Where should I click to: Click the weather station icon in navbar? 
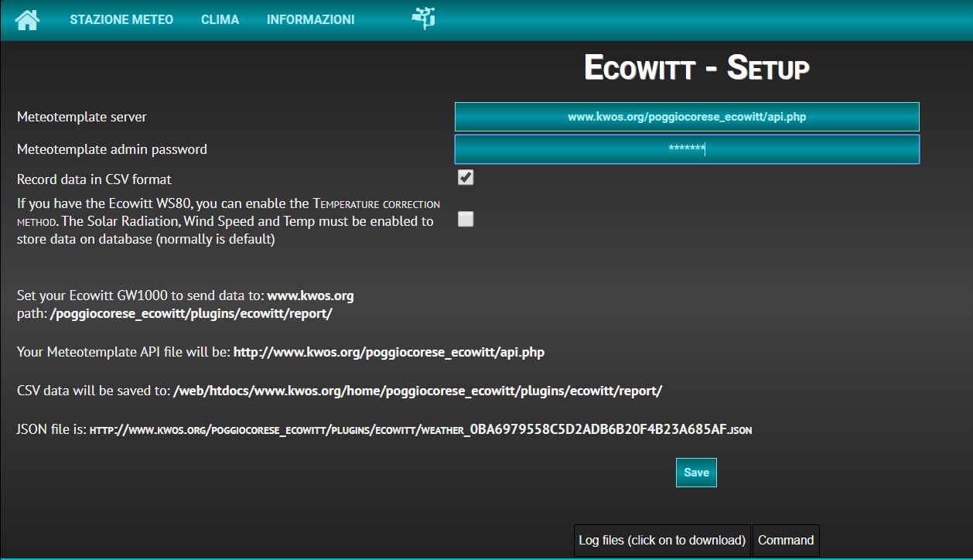coord(423,17)
